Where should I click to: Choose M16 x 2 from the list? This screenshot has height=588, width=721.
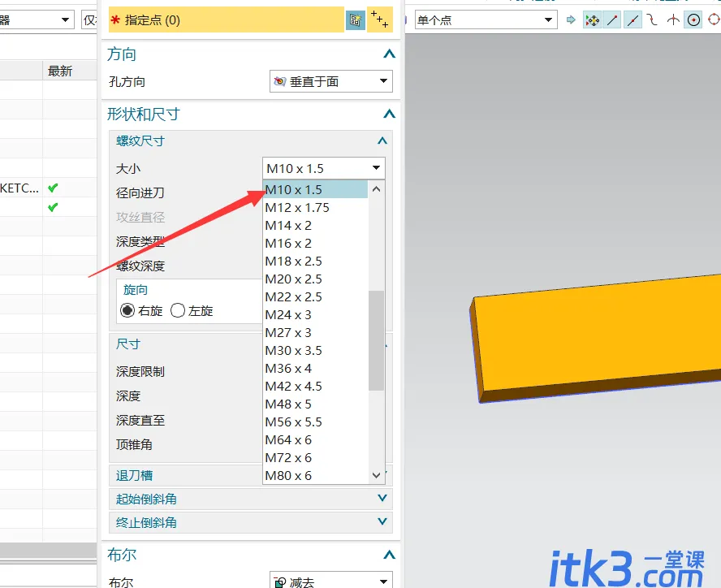point(315,243)
